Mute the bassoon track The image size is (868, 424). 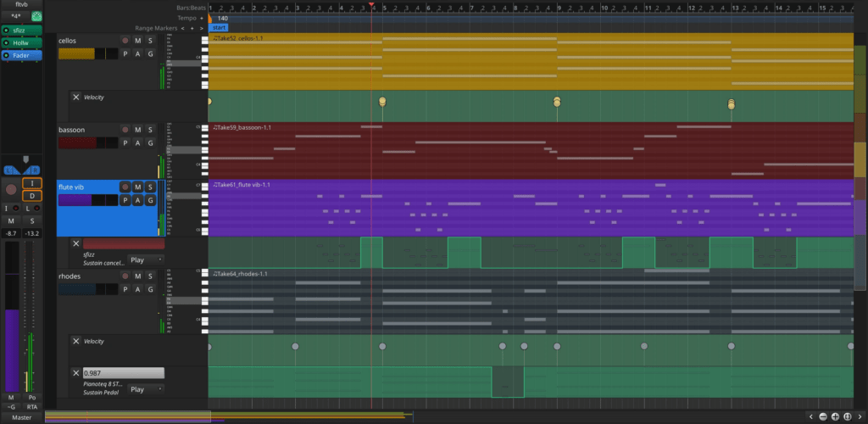point(138,130)
